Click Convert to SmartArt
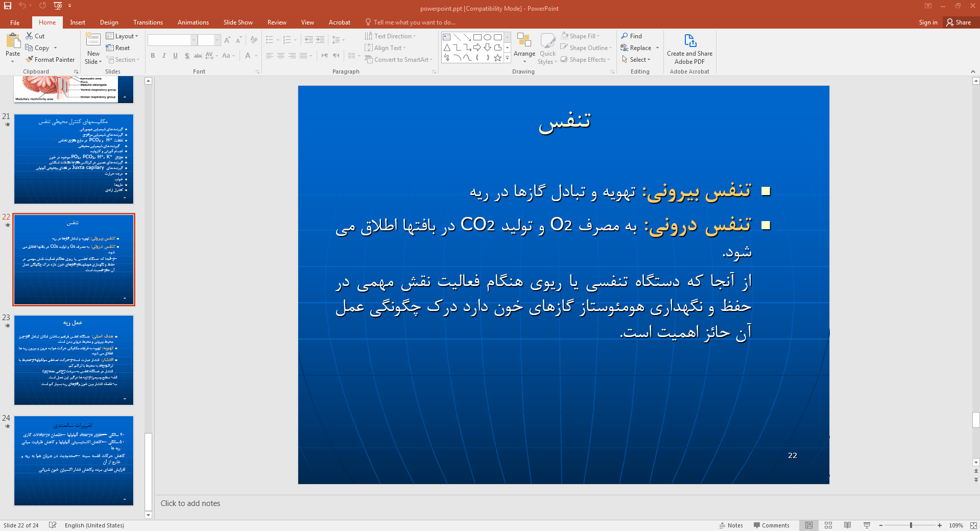980x531 pixels. [x=399, y=60]
